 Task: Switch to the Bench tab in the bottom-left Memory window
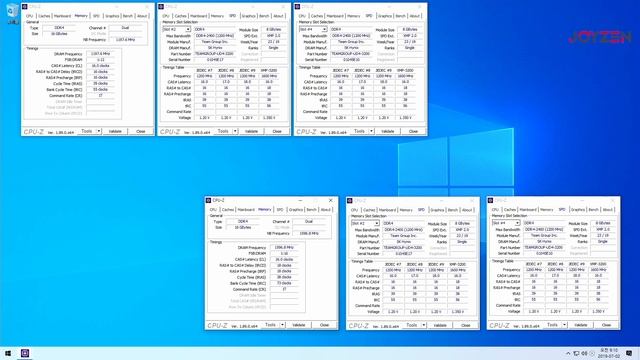311,210
